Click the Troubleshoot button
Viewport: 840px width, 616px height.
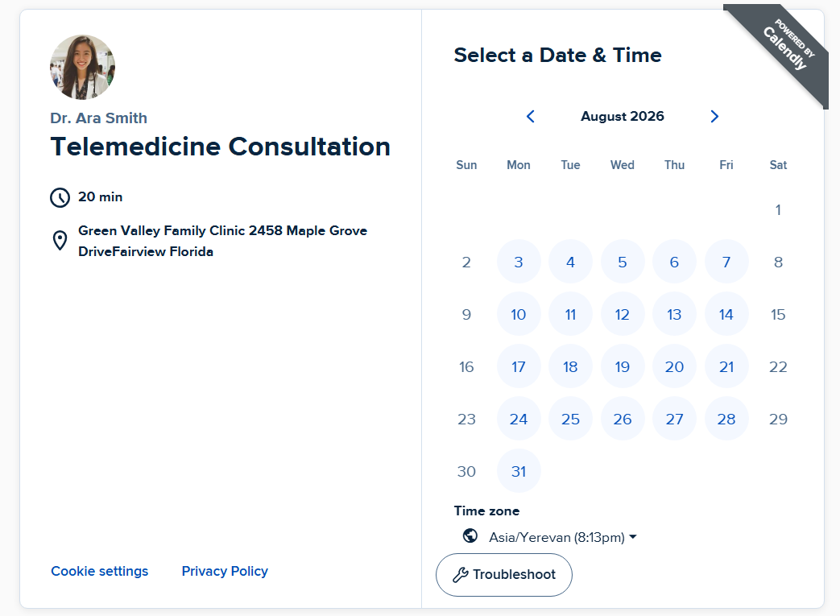pyautogui.click(x=504, y=575)
